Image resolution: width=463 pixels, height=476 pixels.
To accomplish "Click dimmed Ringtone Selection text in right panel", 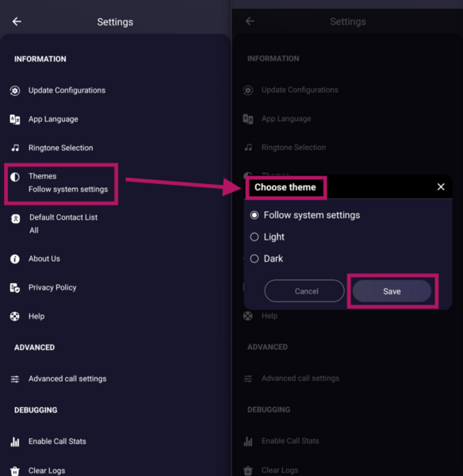I will 293,148.
